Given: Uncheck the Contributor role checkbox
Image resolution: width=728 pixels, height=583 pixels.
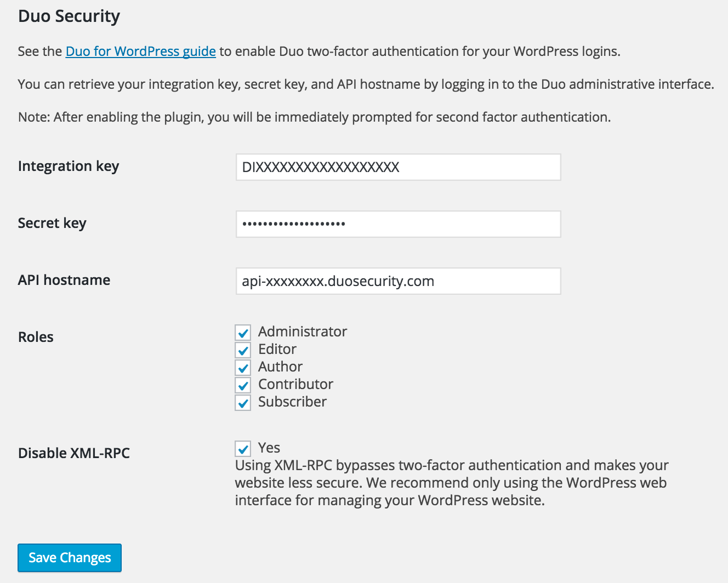Looking at the screenshot, I should coord(243,385).
